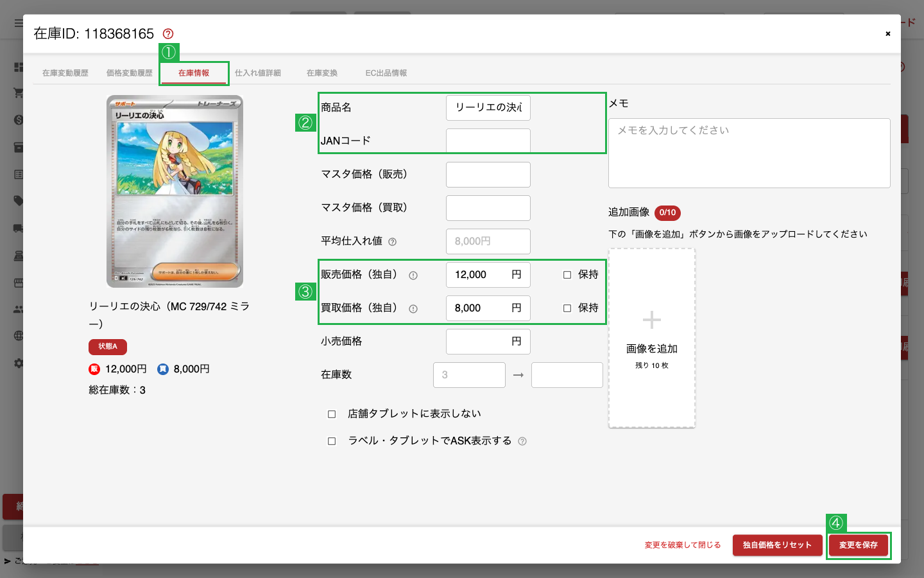Click 変更を破棄して閉じる link
The width and height of the screenshot is (924, 578).
(683, 545)
